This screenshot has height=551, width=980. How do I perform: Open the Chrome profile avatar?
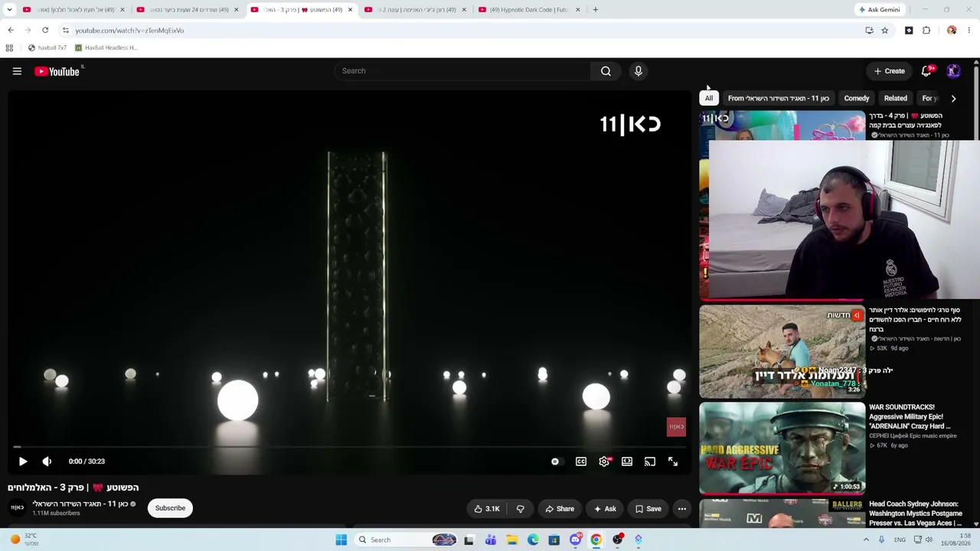(952, 31)
